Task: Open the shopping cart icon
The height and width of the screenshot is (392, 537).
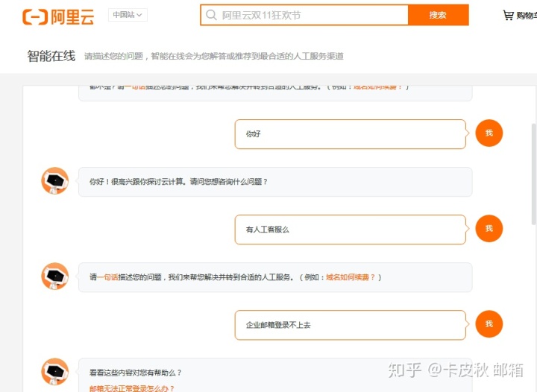Action: point(508,15)
